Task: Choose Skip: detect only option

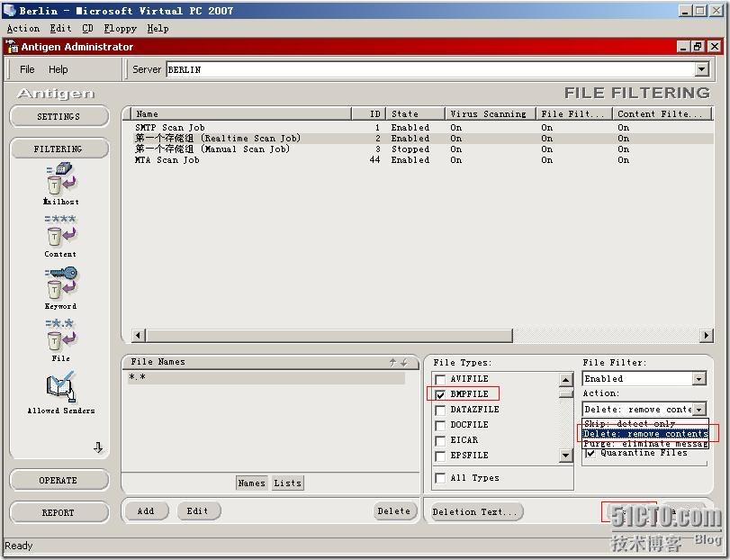Action: (x=645, y=423)
